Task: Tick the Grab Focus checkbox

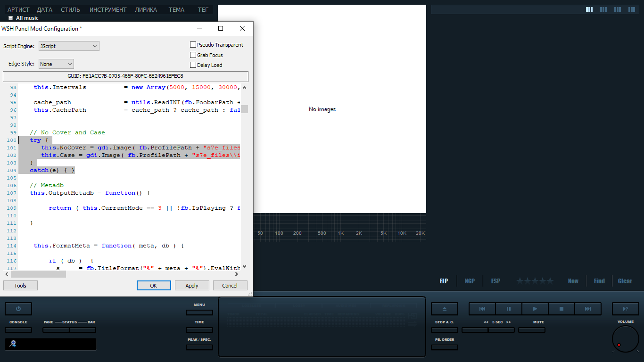Action: [x=193, y=55]
